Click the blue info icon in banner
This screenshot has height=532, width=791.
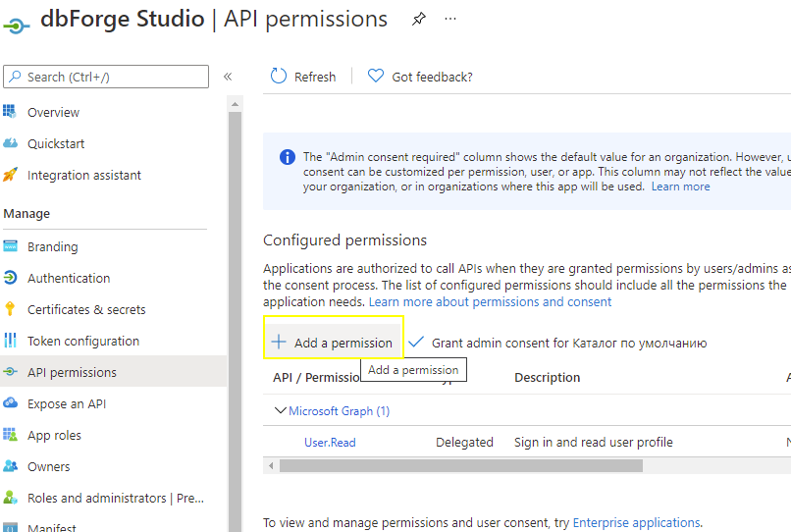(x=288, y=157)
